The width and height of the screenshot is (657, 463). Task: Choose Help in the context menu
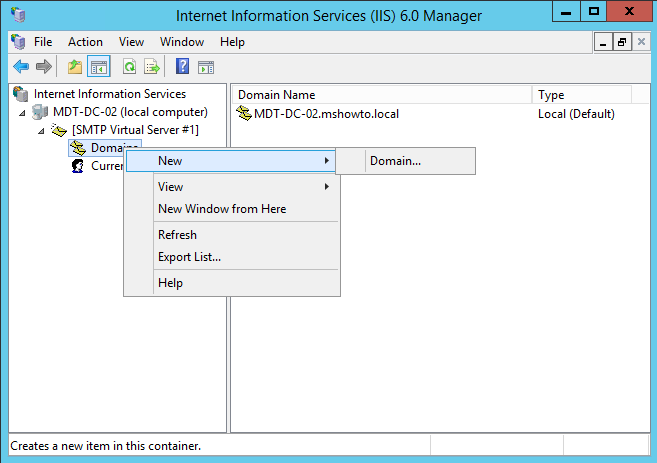(x=232, y=283)
